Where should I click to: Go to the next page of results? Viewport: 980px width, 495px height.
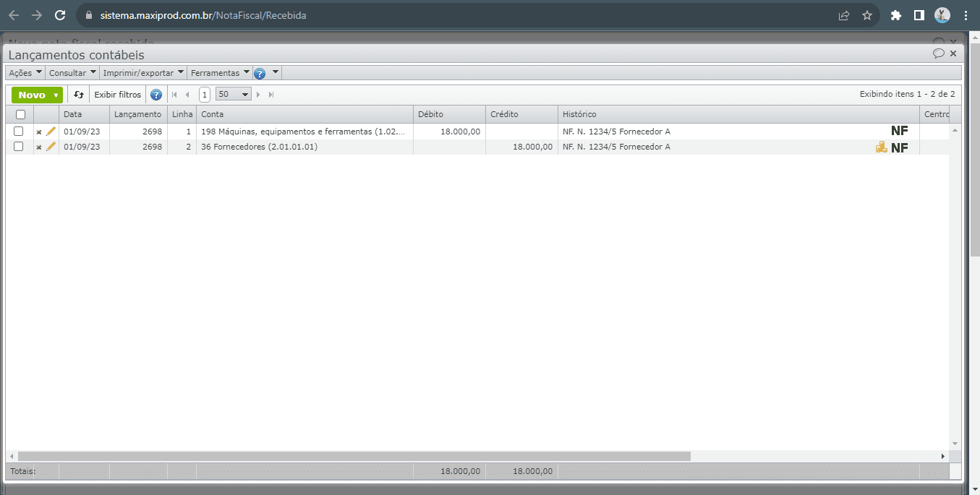[258, 95]
